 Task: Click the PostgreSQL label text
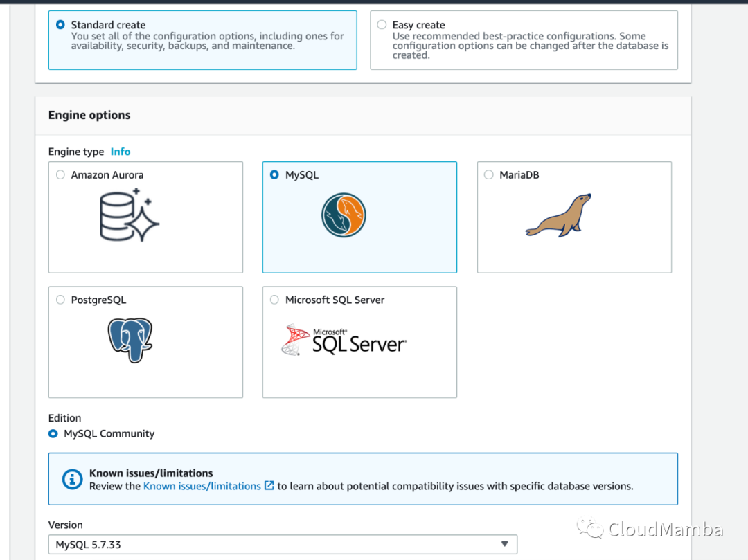[99, 300]
